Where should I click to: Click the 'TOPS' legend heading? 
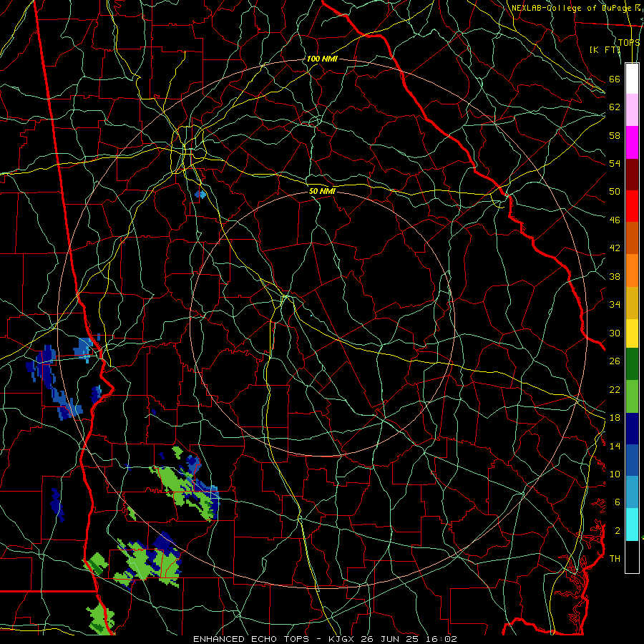(x=629, y=42)
